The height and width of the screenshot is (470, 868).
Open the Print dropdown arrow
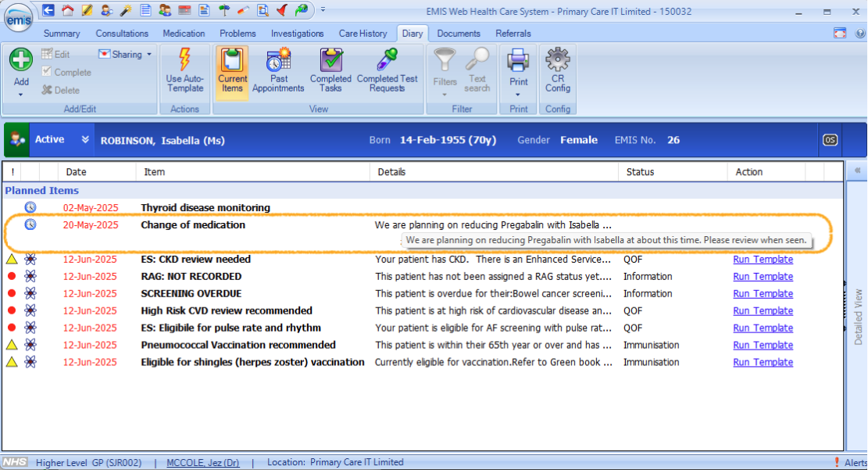518,95
